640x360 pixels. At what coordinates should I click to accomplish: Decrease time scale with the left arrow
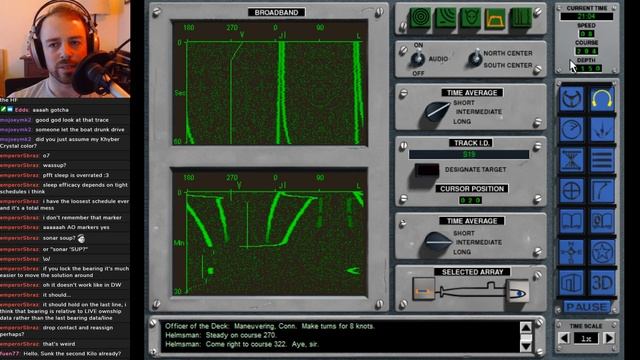click(x=564, y=338)
